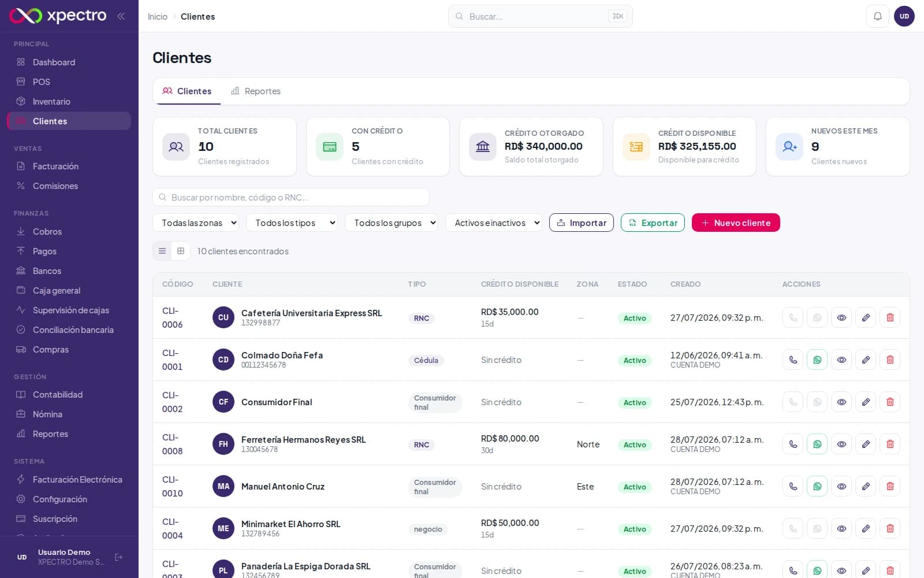View Ferretería Hermanos Reyes details

[841, 444]
